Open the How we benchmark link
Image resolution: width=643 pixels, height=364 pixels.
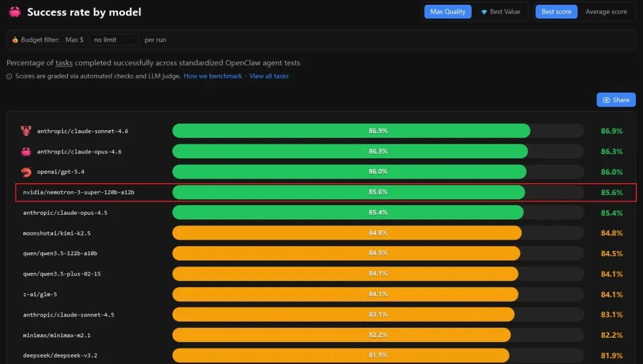[x=213, y=76]
